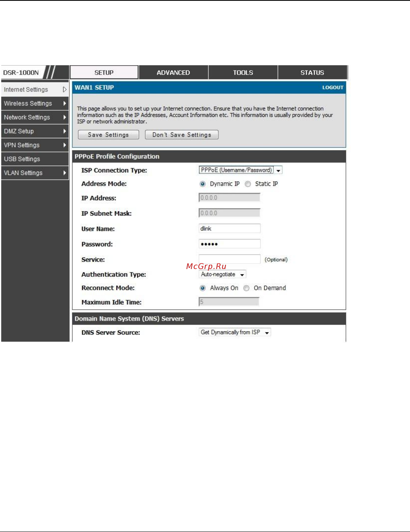Click the IP Address field
The height and width of the screenshot is (532, 410).
click(229, 198)
